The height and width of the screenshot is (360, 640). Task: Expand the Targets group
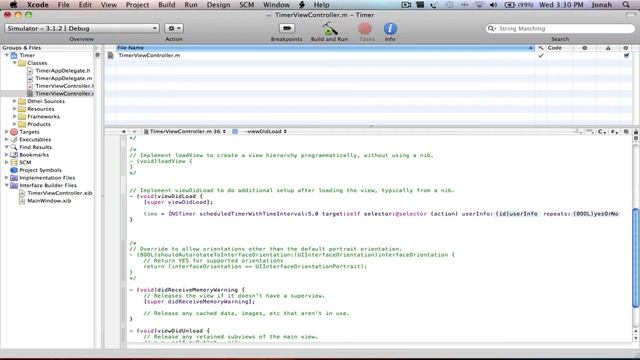(7, 131)
